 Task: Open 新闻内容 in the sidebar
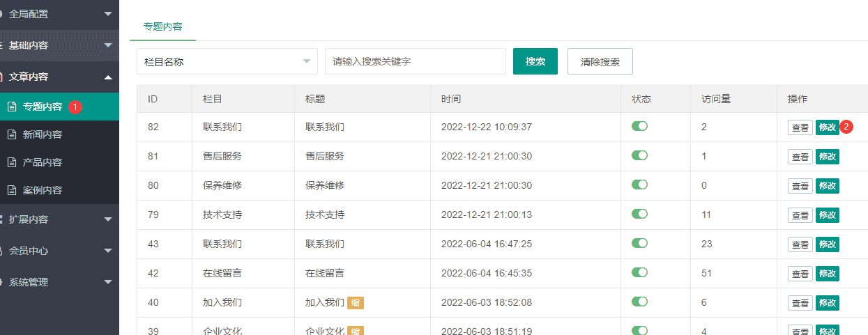59,134
